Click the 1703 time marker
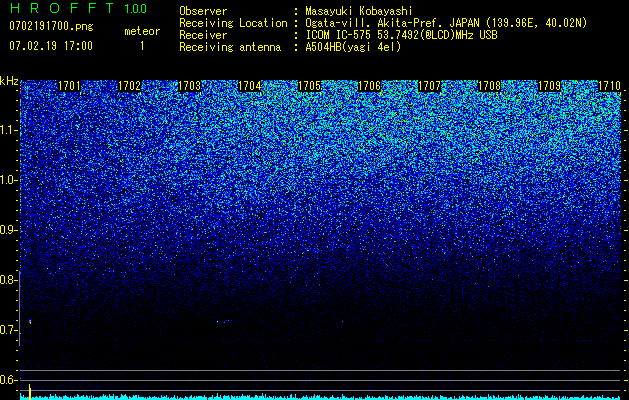This screenshot has height=400, width=629. click(x=189, y=86)
